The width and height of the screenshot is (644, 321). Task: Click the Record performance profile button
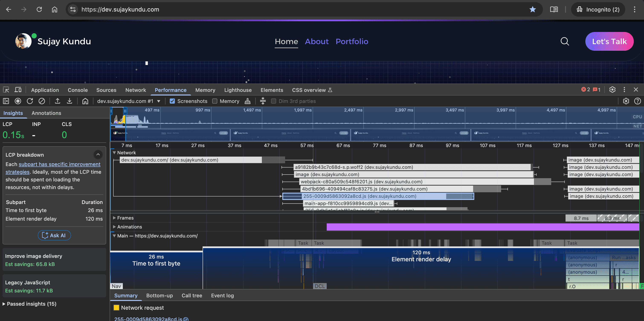(18, 101)
